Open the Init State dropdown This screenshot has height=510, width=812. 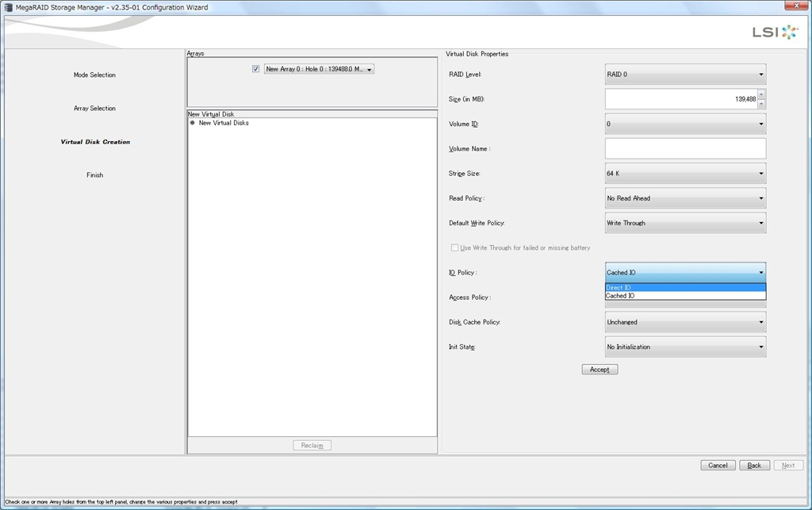pos(685,347)
